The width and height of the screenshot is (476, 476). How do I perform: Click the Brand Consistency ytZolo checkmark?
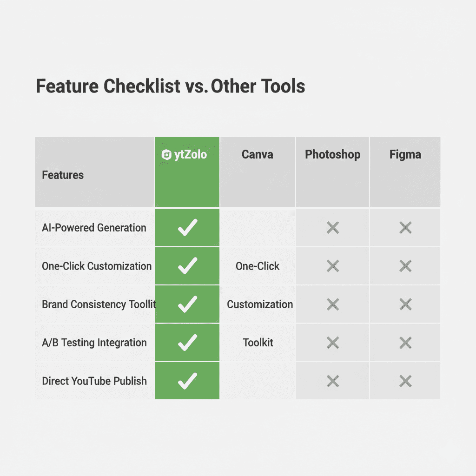coord(187,304)
